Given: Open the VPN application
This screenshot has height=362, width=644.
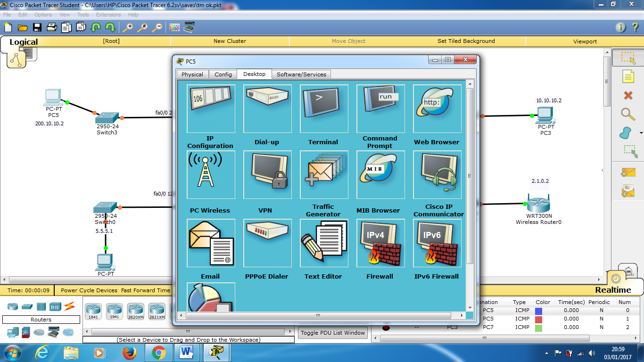Looking at the screenshot, I should click(x=267, y=175).
